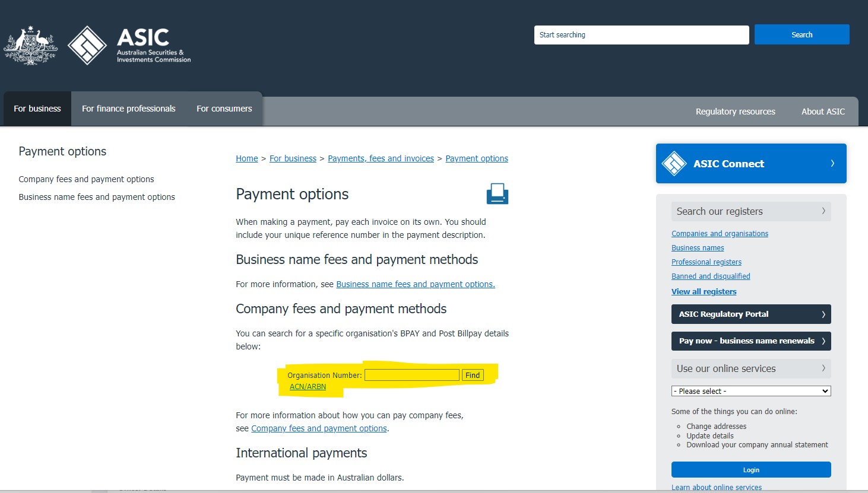This screenshot has height=493, width=868.
Task: Open About ASIC menu
Action: click(x=823, y=112)
